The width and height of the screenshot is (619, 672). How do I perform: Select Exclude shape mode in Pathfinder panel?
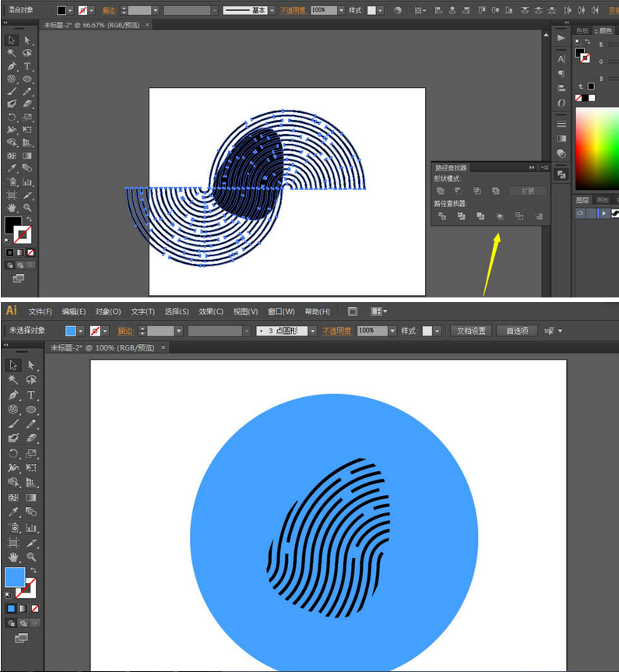495,191
